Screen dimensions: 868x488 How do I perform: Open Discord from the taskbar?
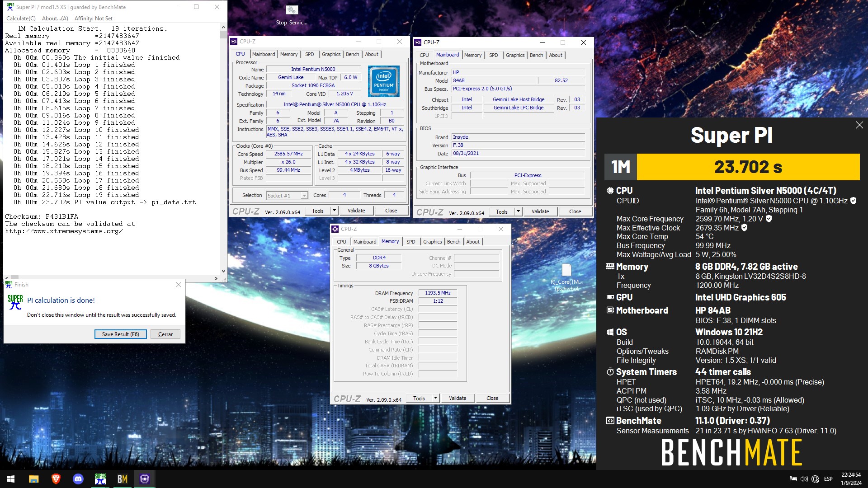coord(78,479)
